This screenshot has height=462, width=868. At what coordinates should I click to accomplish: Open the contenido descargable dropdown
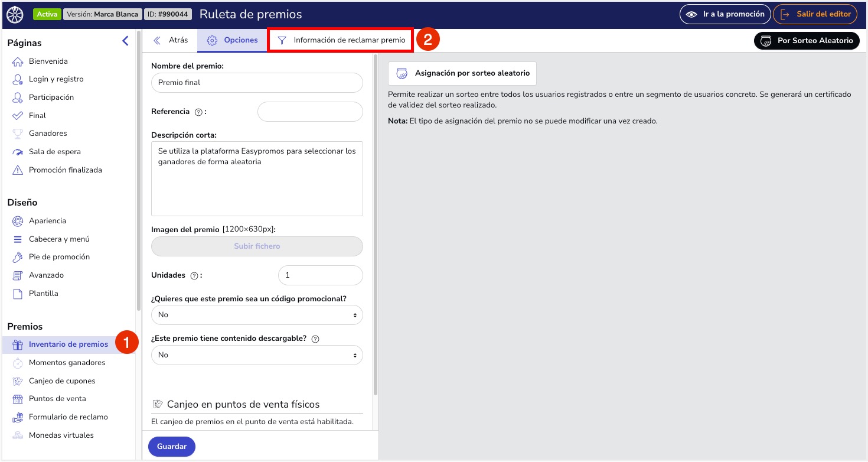257,355
